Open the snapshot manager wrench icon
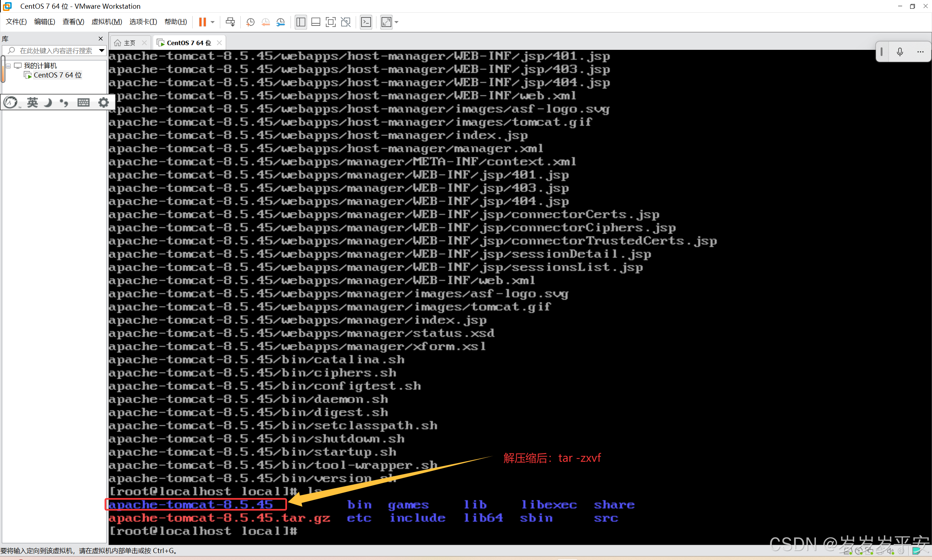The width and height of the screenshot is (932, 560). 280,22
